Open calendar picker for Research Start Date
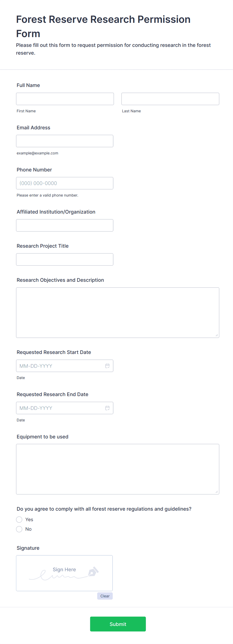The height and width of the screenshot is (644, 233). click(107, 366)
